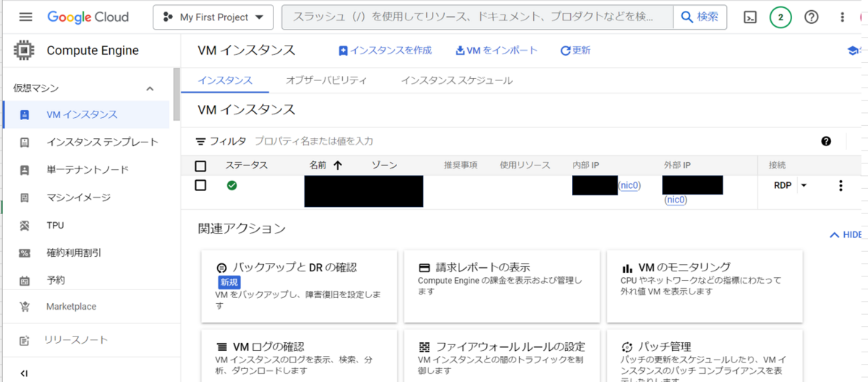
Task: Switch to the インスタンス tab
Action: coord(225,80)
